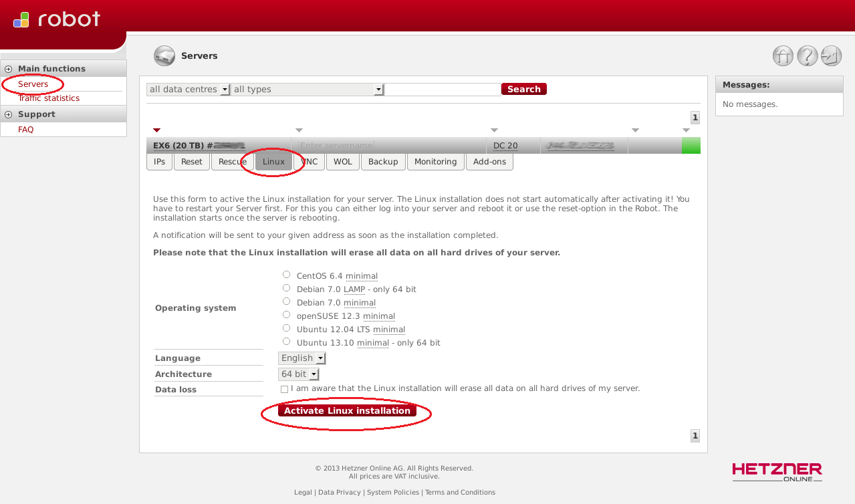Click page number 1 below the form
The height and width of the screenshot is (504, 855).
click(695, 436)
